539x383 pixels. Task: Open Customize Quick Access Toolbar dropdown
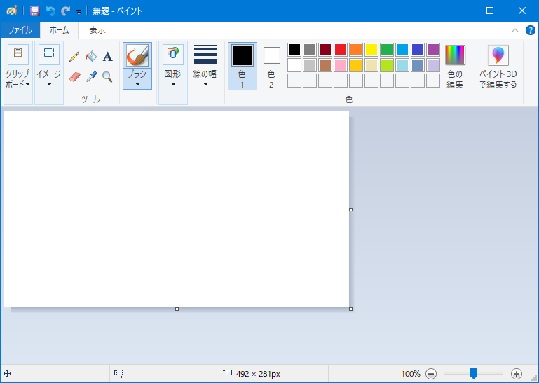click(79, 12)
